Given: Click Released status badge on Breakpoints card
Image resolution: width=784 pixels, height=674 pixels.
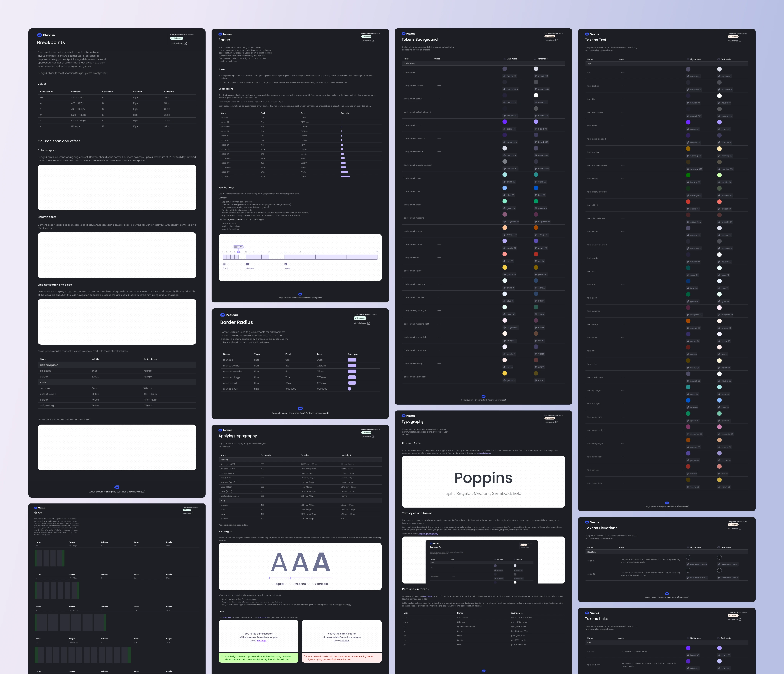Looking at the screenshot, I should (177, 38).
